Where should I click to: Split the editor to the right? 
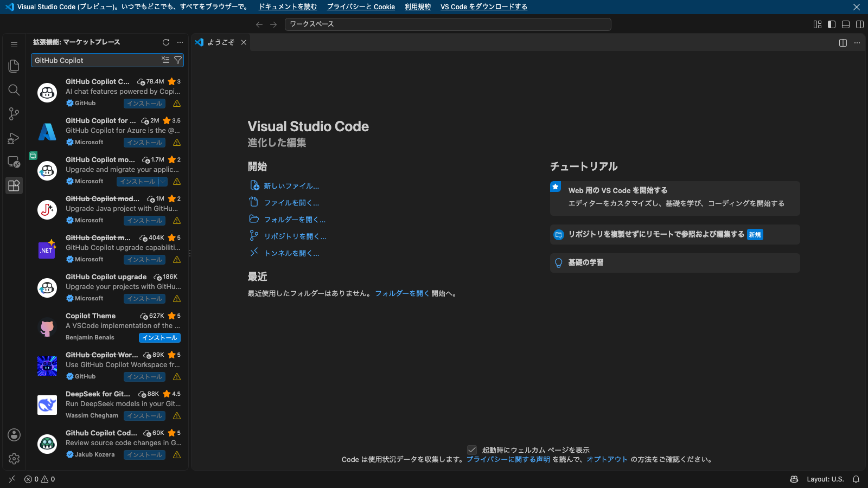(x=843, y=43)
